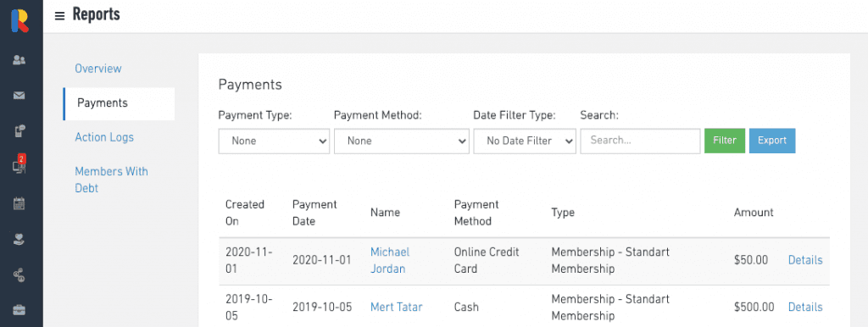Click the Cash payment method cell

click(466, 307)
